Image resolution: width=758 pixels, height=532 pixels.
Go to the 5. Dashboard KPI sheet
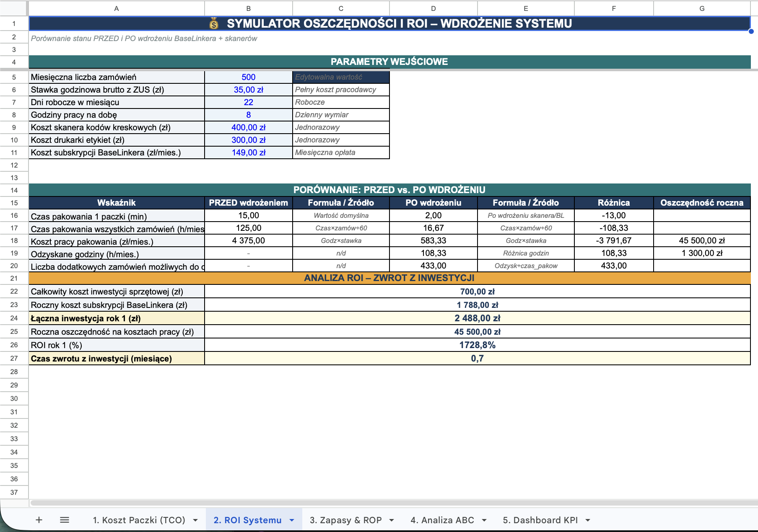pos(540,520)
